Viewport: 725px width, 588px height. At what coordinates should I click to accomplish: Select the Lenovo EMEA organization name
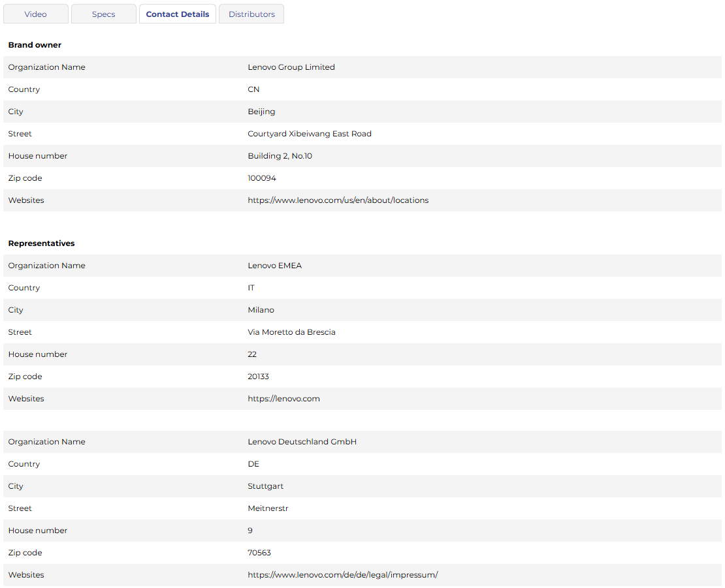point(274,266)
